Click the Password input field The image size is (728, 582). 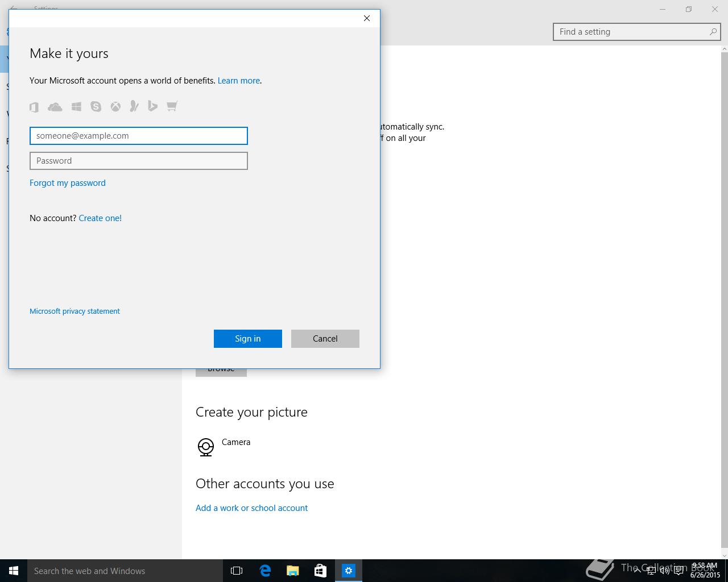139,161
